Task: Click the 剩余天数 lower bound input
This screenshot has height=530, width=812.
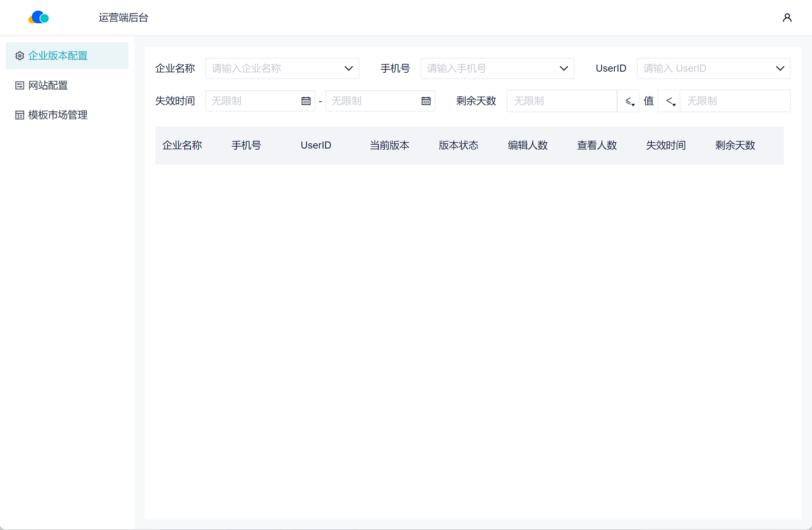Action: [561, 101]
